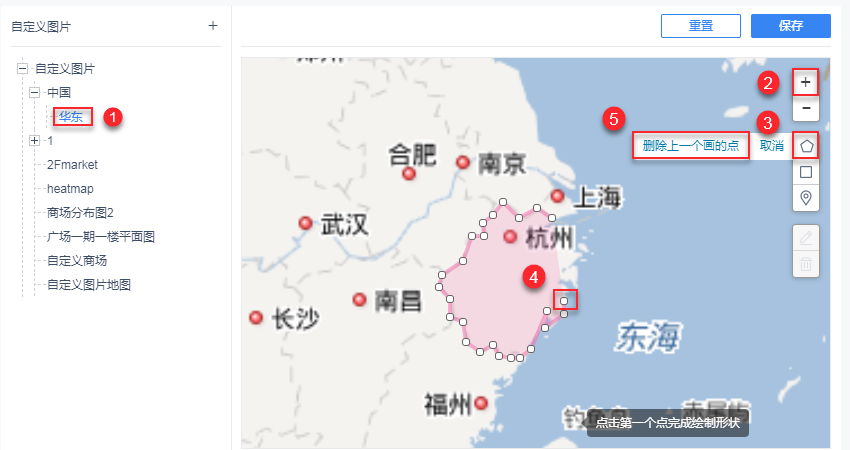Open the 2Fmarket tree item
The width and height of the screenshot is (850, 450).
coord(72,165)
